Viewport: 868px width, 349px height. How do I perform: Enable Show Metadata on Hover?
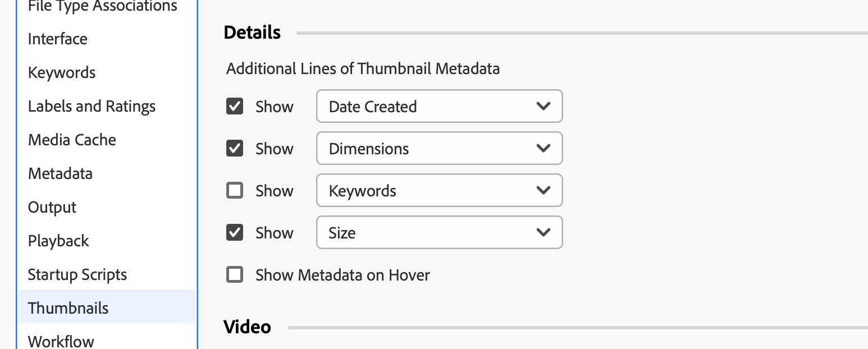234,274
